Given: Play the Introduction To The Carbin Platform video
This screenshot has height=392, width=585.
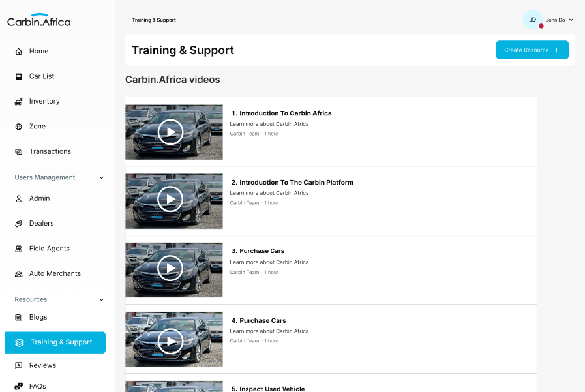Looking at the screenshot, I should coord(170,200).
